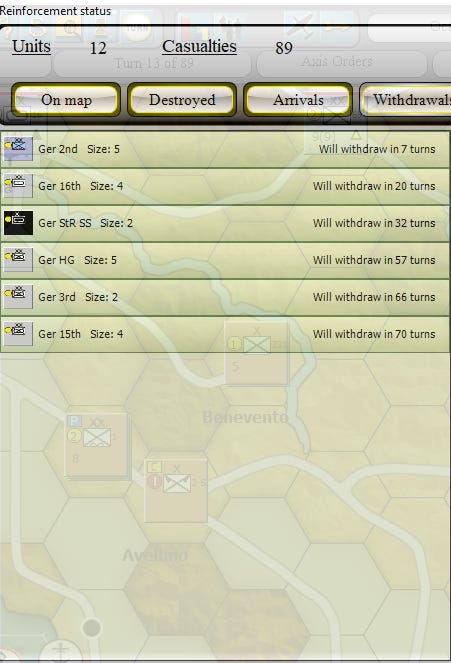Viewport: 451px width, 663px height.
Task: Click faded unit counter above Avellino
Action: pos(176,490)
